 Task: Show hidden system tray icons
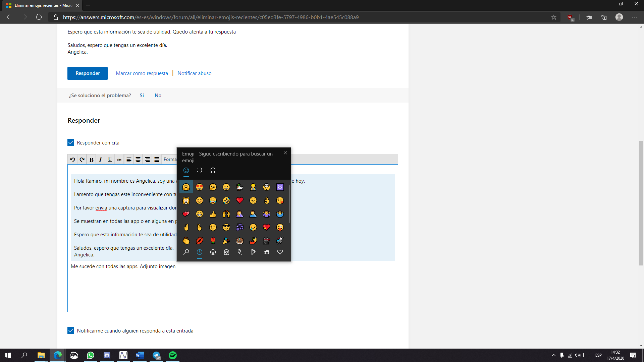(x=553, y=355)
